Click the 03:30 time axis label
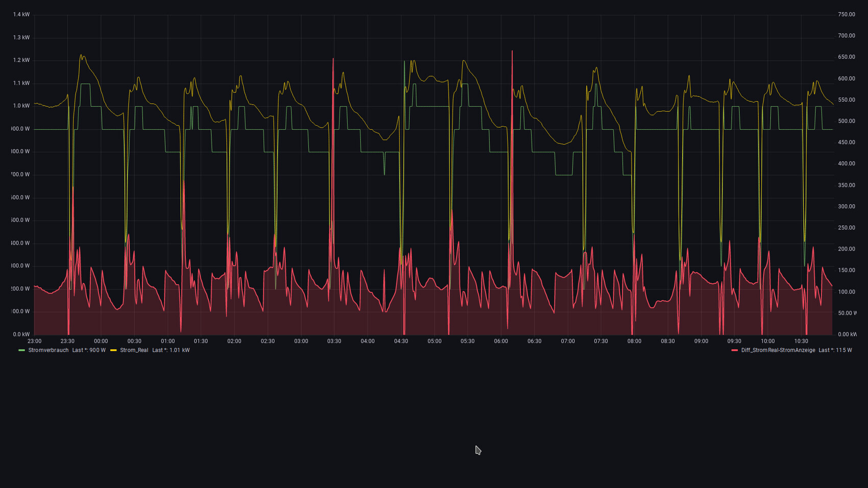This screenshot has width=868, height=488. point(334,341)
